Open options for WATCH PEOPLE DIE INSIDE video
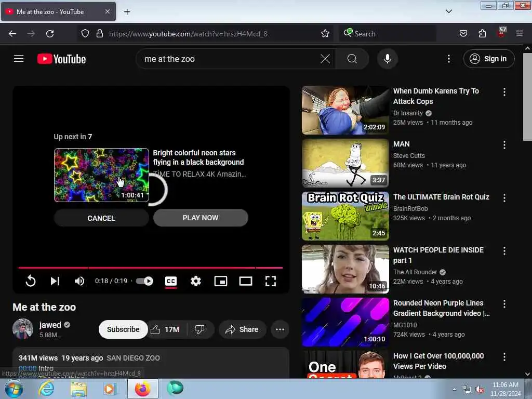The height and width of the screenshot is (399, 532). [504, 251]
